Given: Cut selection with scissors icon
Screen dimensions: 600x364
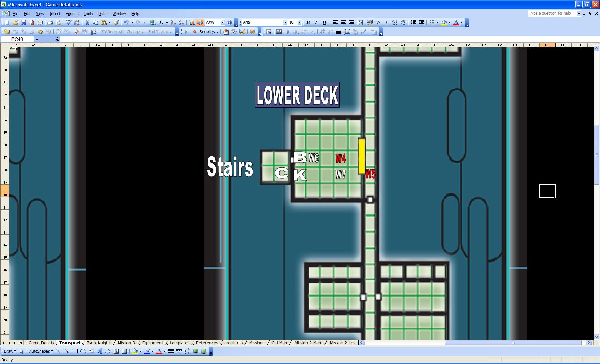Looking at the screenshot, I should coord(87,22).
